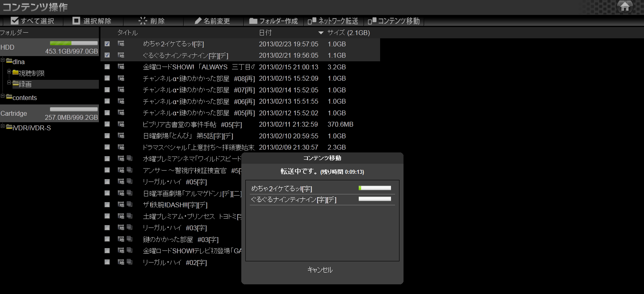Viewport: 644px width, 294px height.
Task: Check the 鍵のかかった部屋 #05[再] checkbox
Action: tap(107, 113)
